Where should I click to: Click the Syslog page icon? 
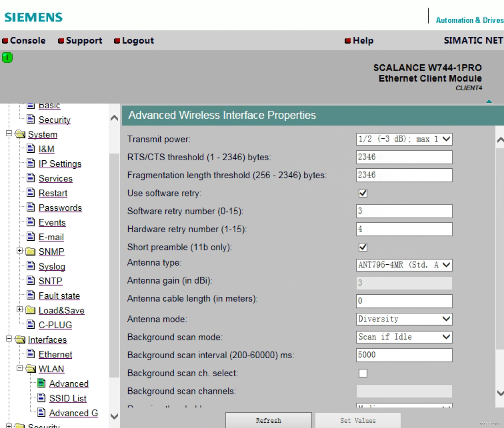tap(31, 266)
